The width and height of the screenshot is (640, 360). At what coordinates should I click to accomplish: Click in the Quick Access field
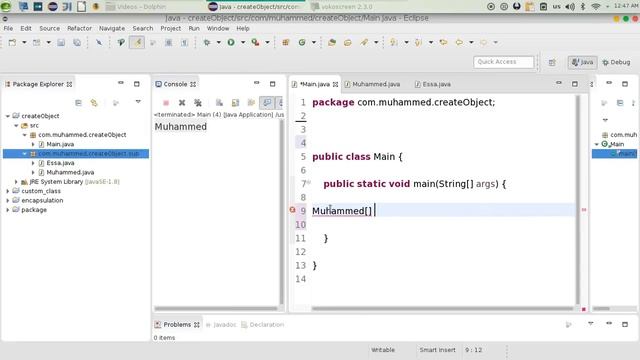pyautogui.click(x=504, y=62)
